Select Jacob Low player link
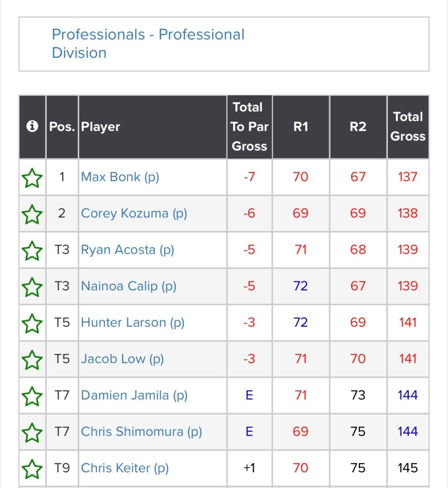This screenshot has height=488, width=448. 122,359
